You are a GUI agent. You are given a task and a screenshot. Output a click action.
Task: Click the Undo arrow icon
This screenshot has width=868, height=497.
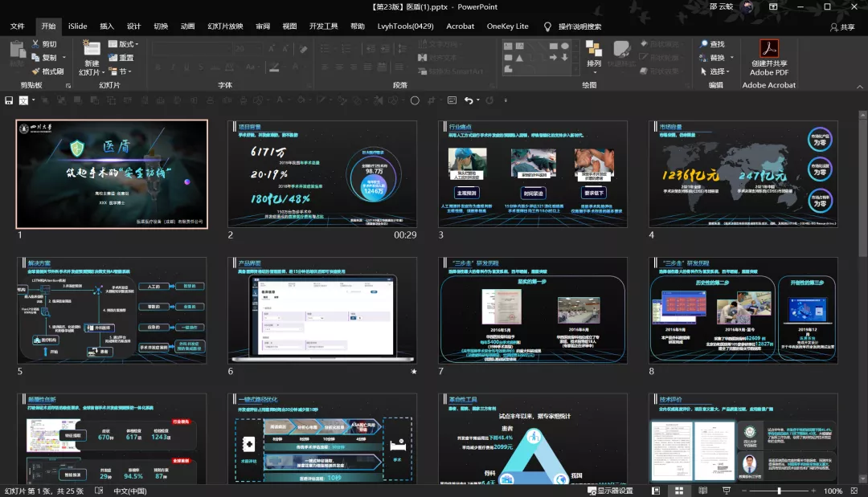point(469,100)
